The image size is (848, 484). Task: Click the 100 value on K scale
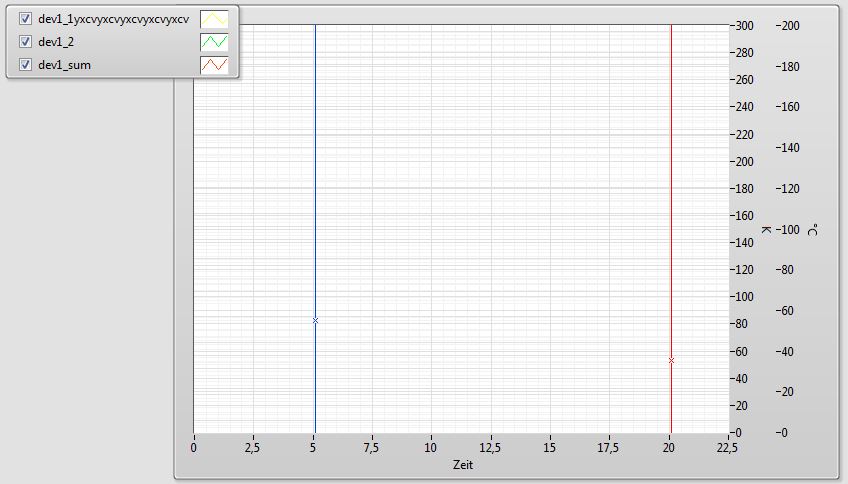point(744,297)
